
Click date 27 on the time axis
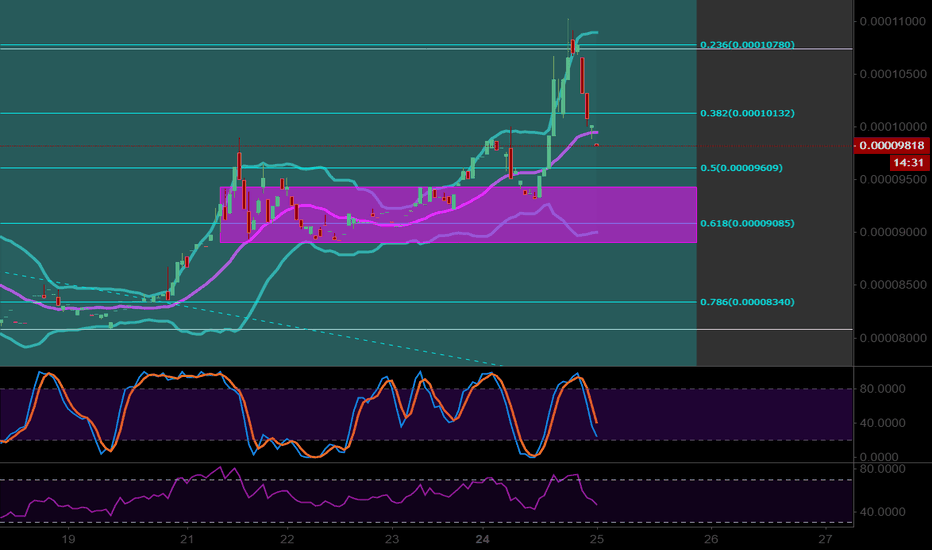pos(825,539)
